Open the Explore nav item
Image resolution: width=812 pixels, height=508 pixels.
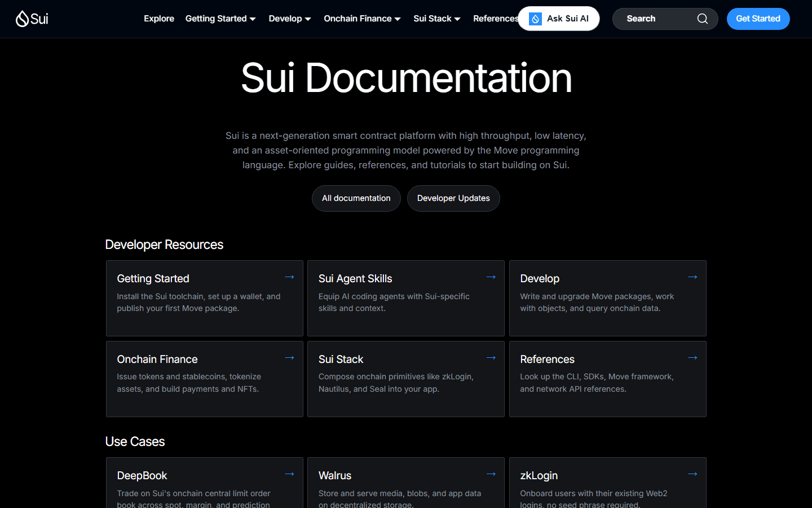159,19
